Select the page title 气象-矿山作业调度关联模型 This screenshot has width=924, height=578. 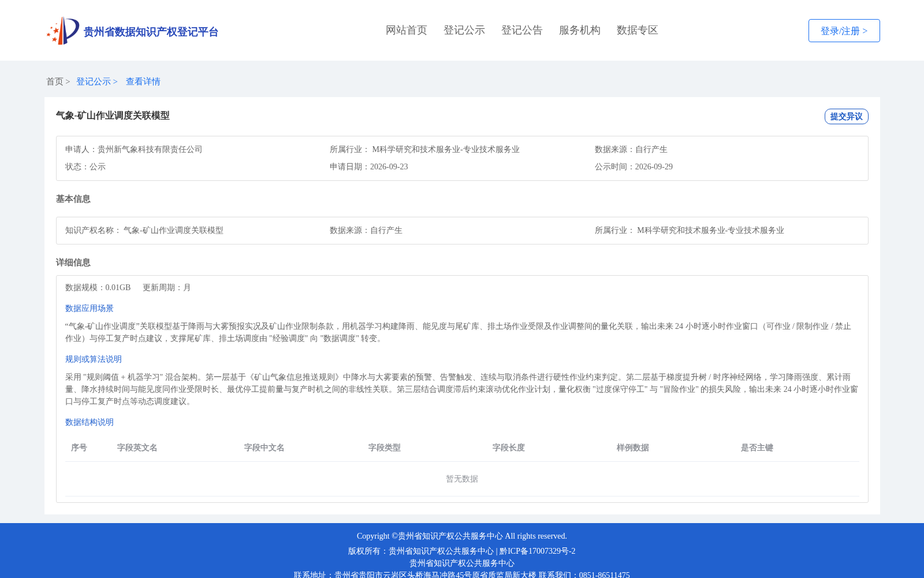[113, 116]
